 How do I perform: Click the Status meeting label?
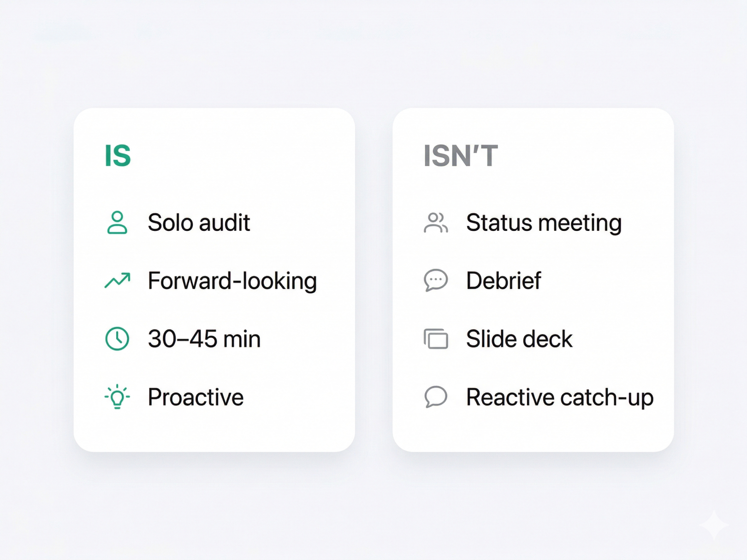[544, 223]
